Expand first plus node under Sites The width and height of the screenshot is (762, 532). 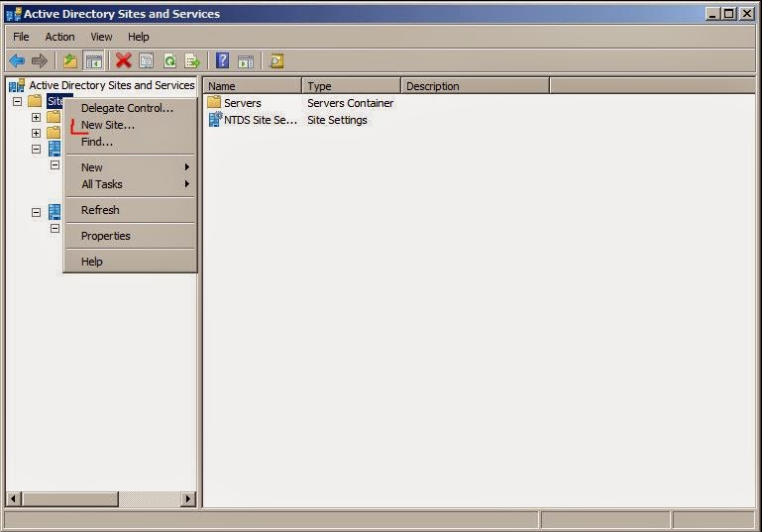pos(36,117)
